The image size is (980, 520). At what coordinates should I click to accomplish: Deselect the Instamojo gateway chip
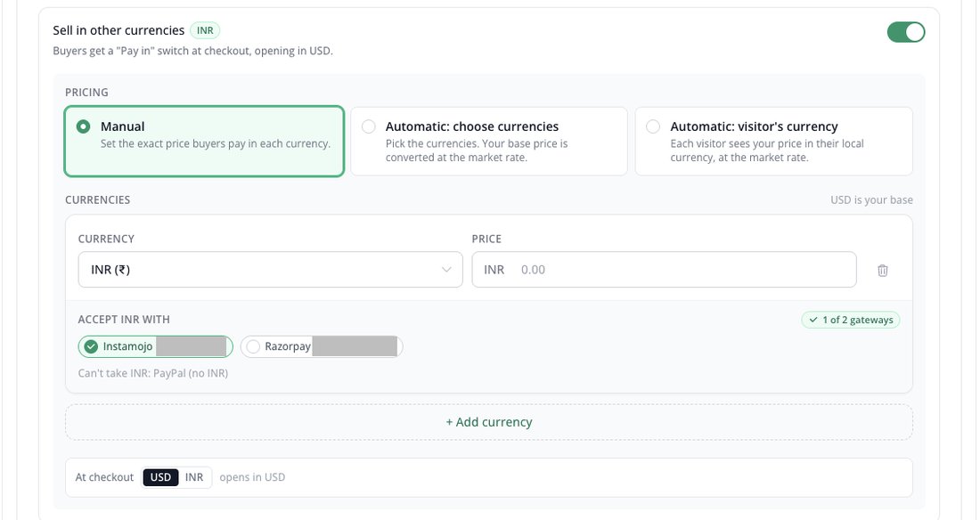pos(155,346)
